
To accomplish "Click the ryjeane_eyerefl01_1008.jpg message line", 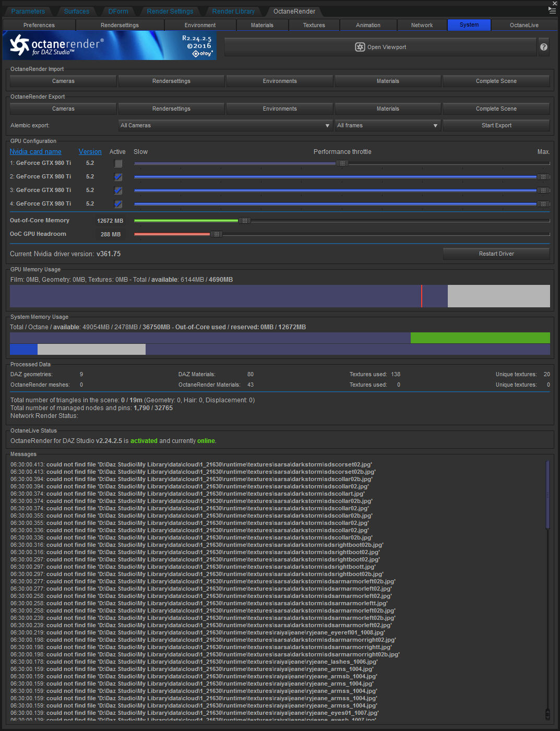I will 198,632.
